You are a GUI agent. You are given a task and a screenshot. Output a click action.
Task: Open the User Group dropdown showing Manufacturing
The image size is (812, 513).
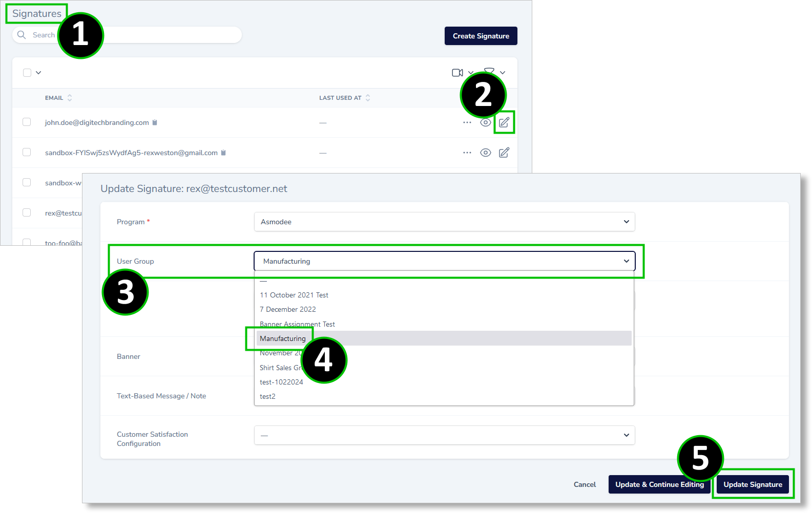click(x=445, y=261)
